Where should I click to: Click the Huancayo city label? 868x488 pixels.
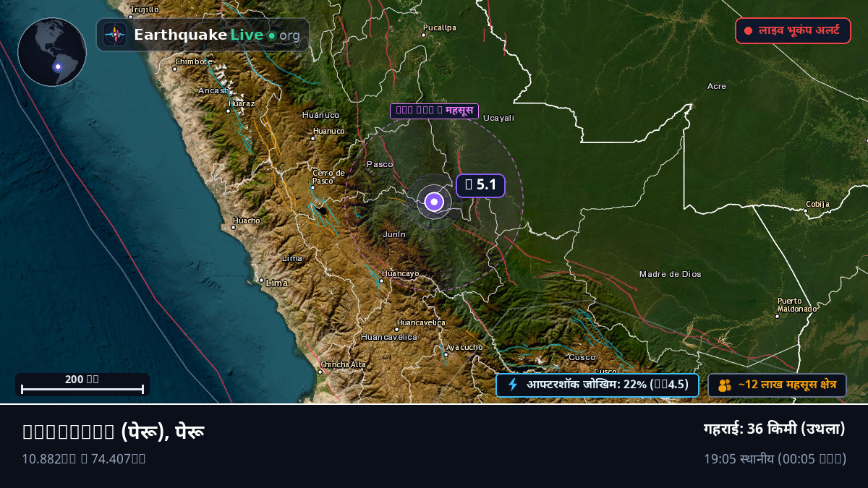coord(400,273)
